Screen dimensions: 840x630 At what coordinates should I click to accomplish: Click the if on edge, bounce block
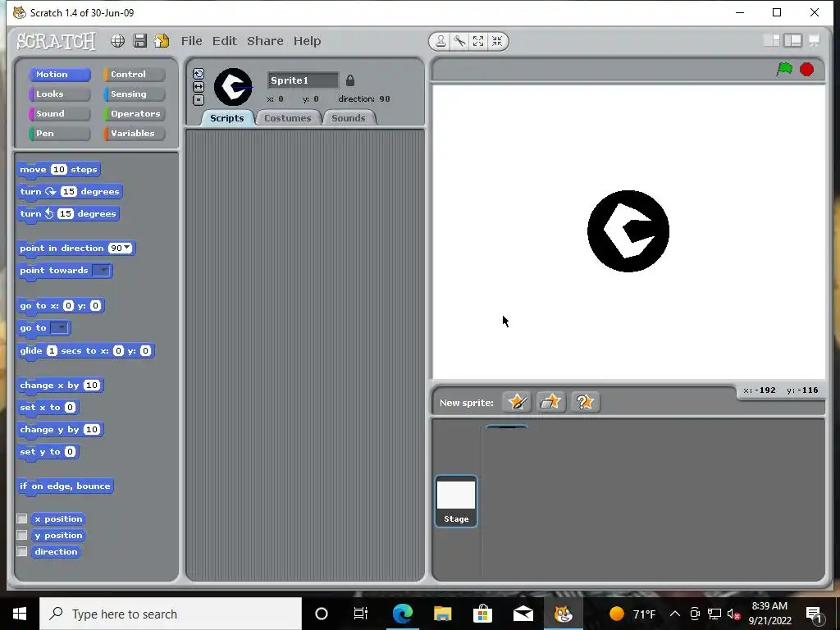[x=65, y=486]
